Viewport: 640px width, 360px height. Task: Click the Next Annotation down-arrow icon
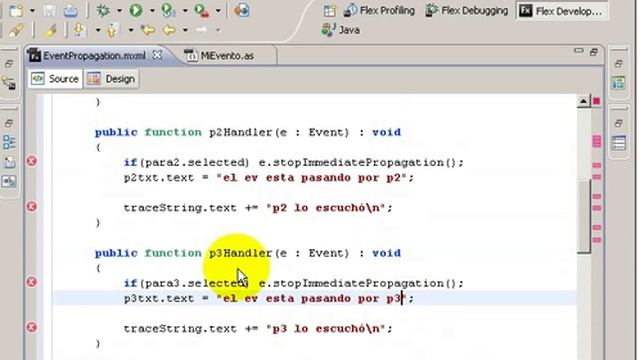point(80,30)
